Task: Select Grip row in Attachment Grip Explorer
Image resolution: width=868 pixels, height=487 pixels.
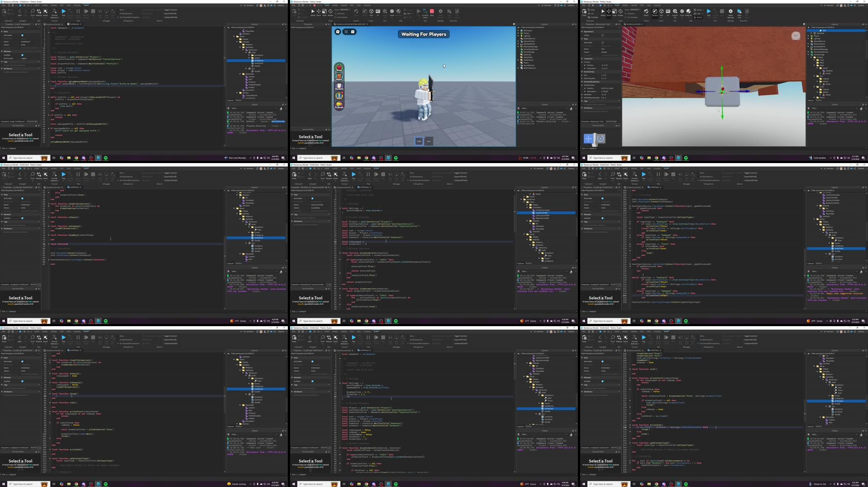Action: [836, 30]
